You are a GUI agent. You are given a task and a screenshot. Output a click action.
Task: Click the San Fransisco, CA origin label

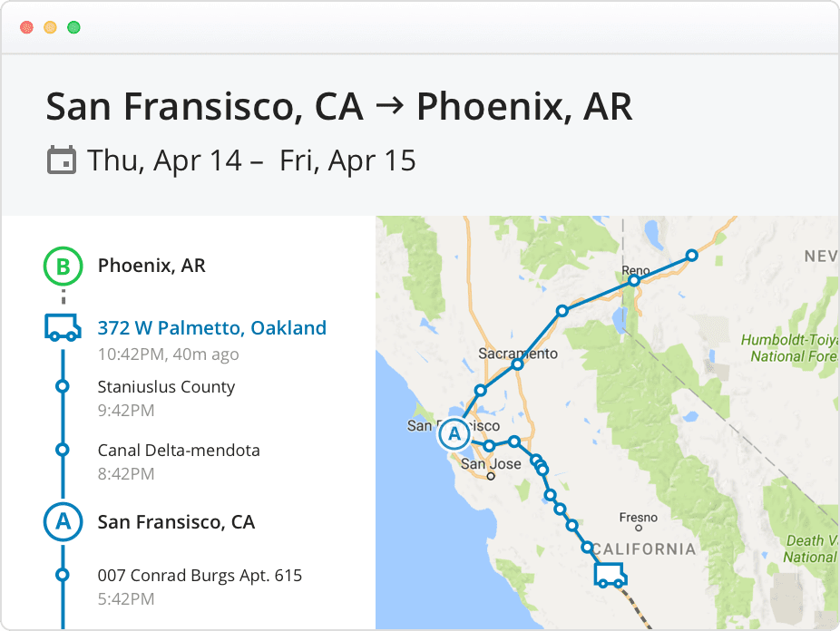176,522
